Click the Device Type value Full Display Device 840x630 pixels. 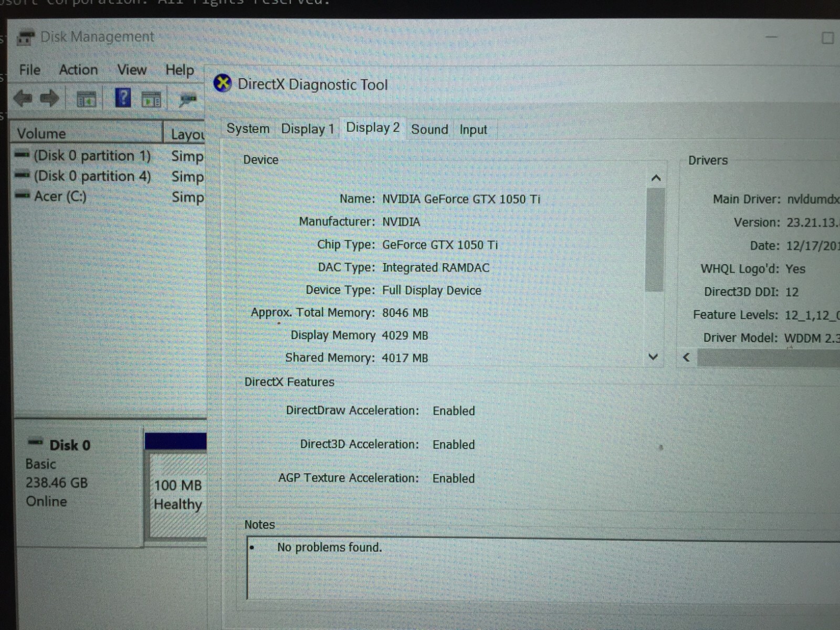click(432, 290)
